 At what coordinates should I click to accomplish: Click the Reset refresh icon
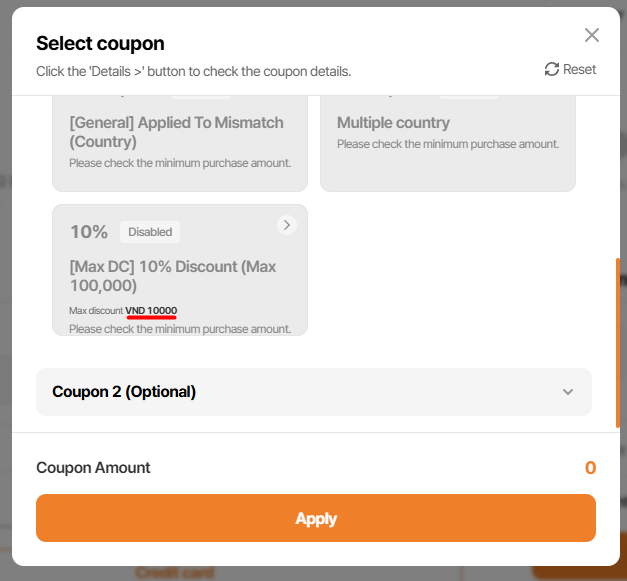(x=552, y=69)
